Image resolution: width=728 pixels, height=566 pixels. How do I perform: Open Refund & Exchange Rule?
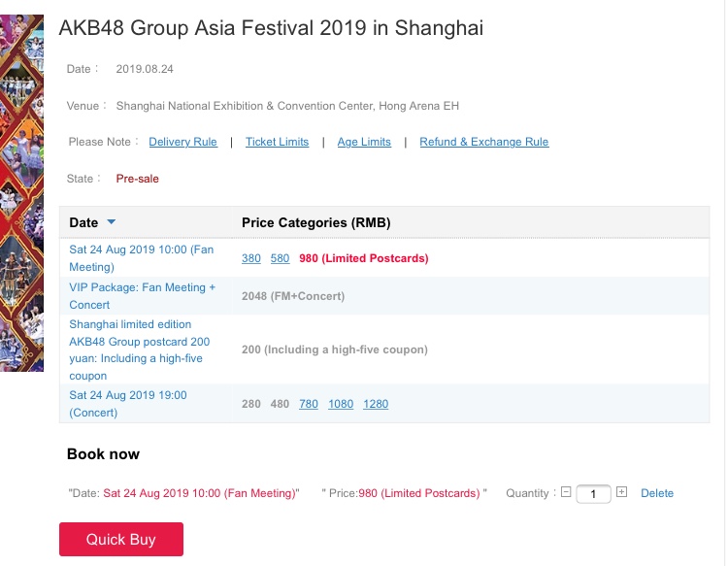point(484,142)
